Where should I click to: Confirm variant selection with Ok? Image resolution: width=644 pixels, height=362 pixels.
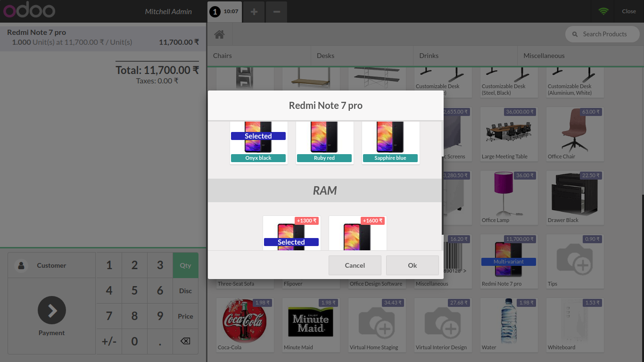tap(413, 265)
